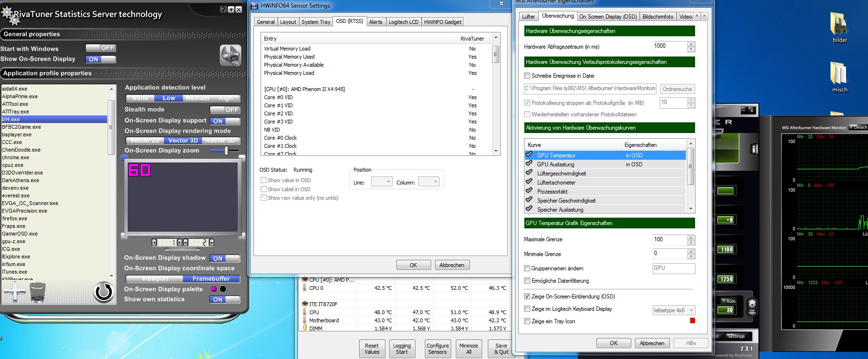The image size is (868, 359).
Task: Open the 'lettertype 4x6' font dropdown
Action: (674, 310)
